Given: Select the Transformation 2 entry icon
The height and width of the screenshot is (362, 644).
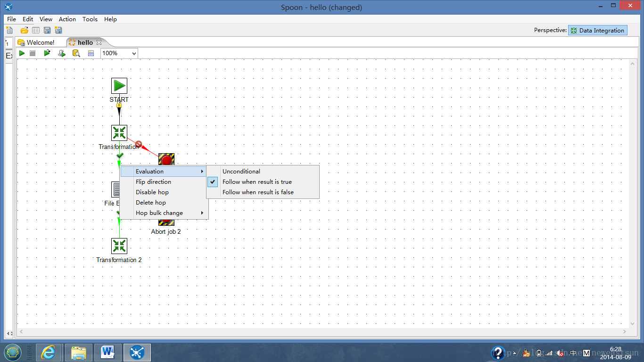Looking at the screenshot, I should [x=119, y=246].
